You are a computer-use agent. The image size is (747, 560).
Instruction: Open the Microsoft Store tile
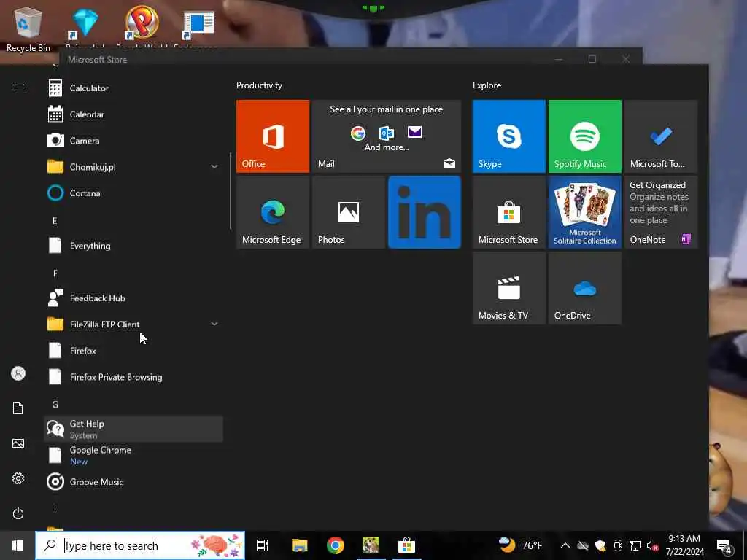508,212
